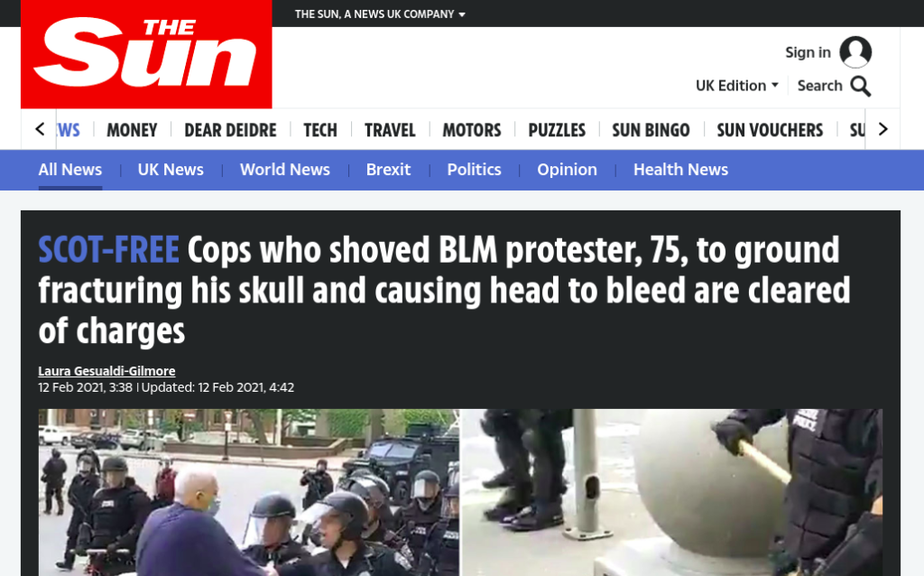Click the Sun Vouchers link
This screenshot has height=576, width=924.
[x=770, y=130]
